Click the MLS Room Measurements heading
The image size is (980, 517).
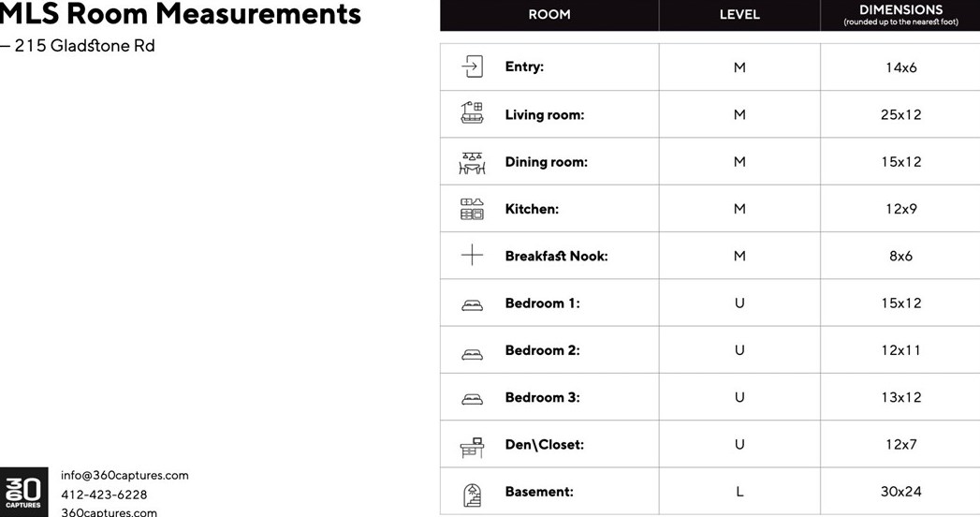click(x=181, y=14)
